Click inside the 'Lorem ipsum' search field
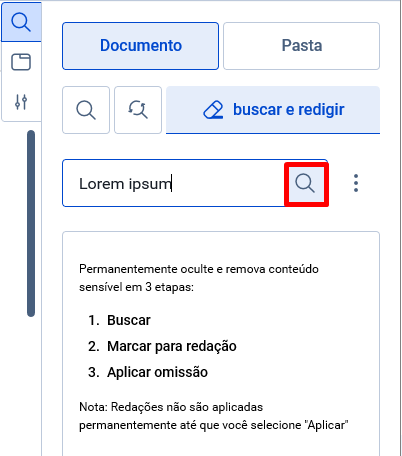402x456 pixels. [x=174, y=183]
